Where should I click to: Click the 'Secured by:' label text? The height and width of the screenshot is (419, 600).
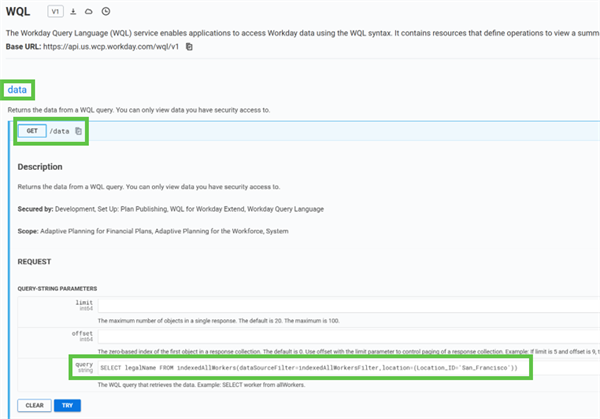tap(35, 209)
